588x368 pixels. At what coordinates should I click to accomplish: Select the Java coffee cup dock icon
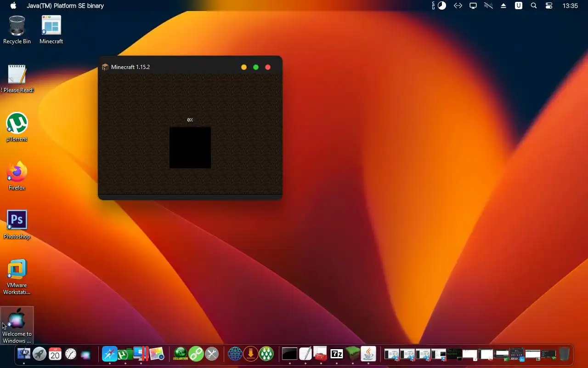(368, 354)
